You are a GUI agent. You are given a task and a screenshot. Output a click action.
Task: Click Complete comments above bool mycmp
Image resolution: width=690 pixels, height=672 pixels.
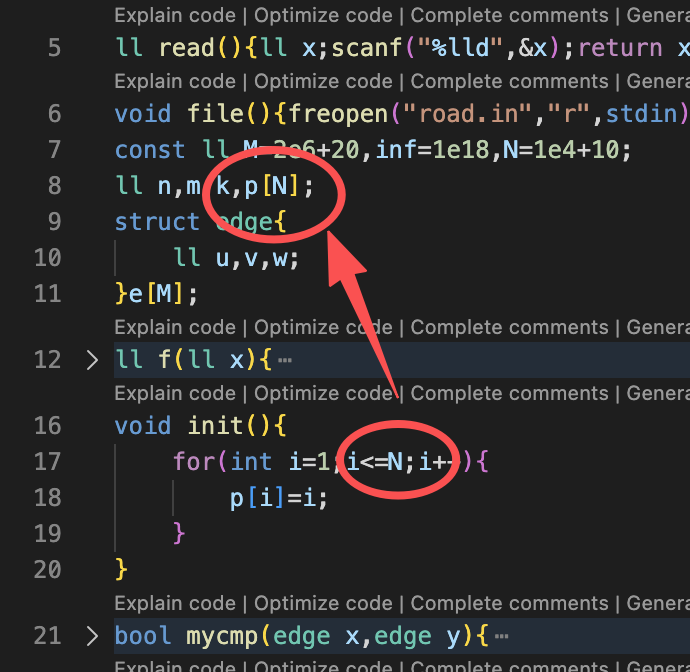pyautogui.click(x=509, y=603)
